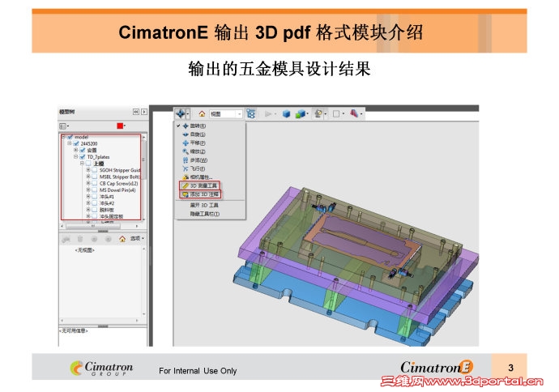Select the Rotate 3D navigation tool button

point(181,113)
